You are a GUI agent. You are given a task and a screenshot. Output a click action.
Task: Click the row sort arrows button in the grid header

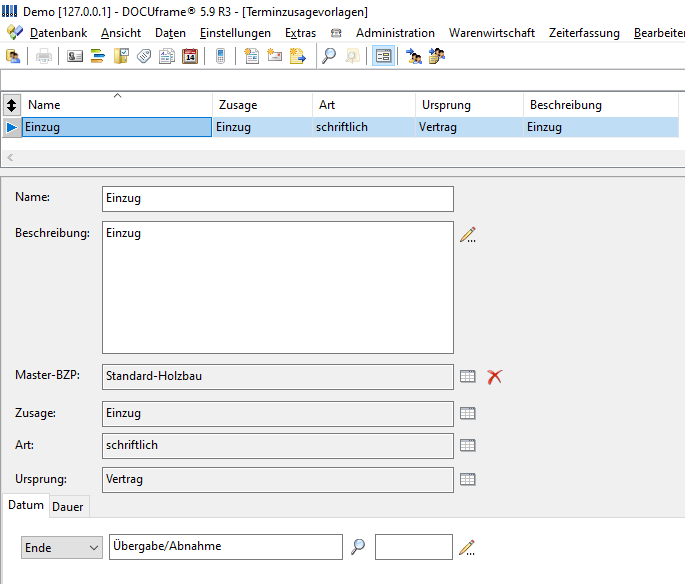click(11, 105)
